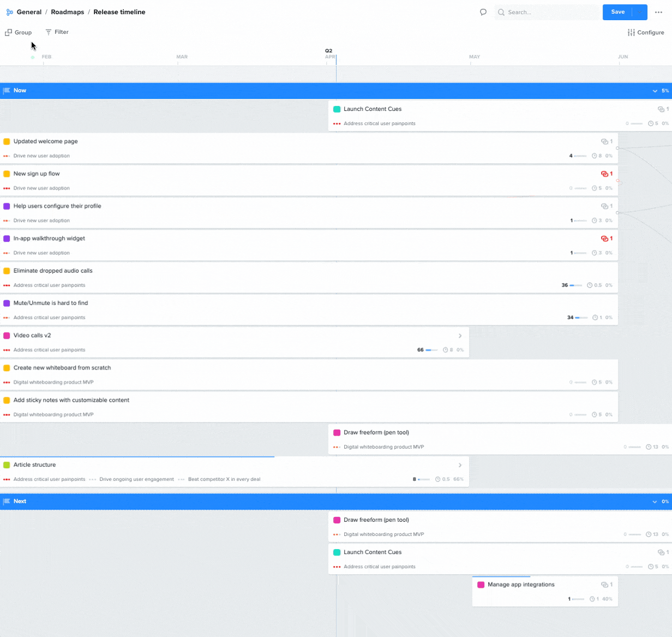Click the red priority dots on Video calls v2
Viewport: 672px width, 637px height.
7,350
